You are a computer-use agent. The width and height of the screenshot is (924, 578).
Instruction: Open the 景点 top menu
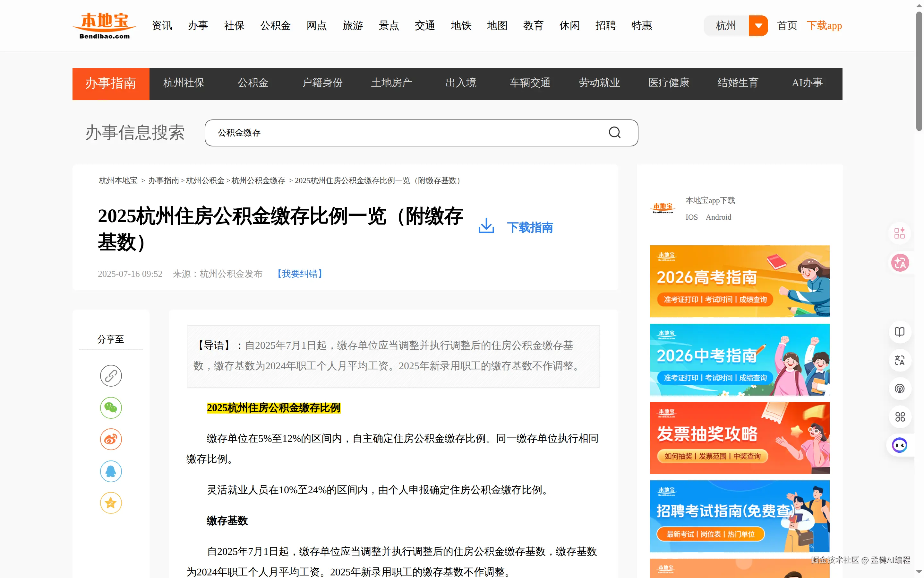(389, 26)
